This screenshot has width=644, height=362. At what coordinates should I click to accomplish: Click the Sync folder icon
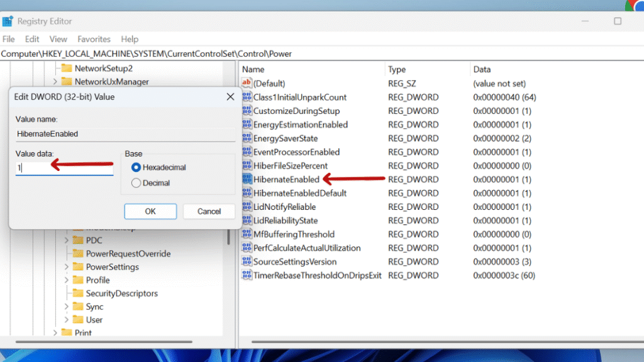pyautogui.click(x=77, y=307)
